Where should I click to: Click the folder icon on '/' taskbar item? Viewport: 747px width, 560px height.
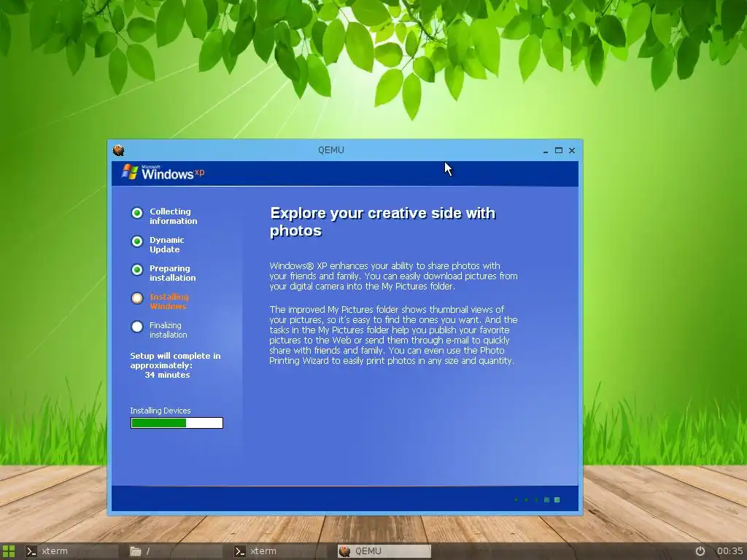click(136, 551)
